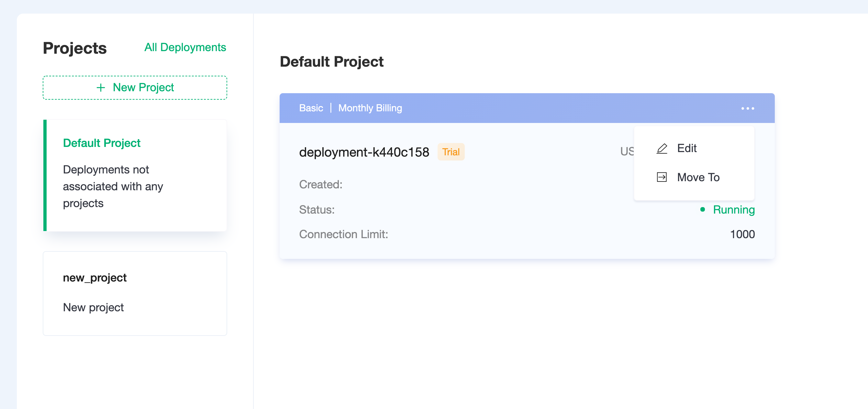The image size is (868, 409).
Task: Click the Trial badge
Action: pyautogui.click(x=451, y=152)
